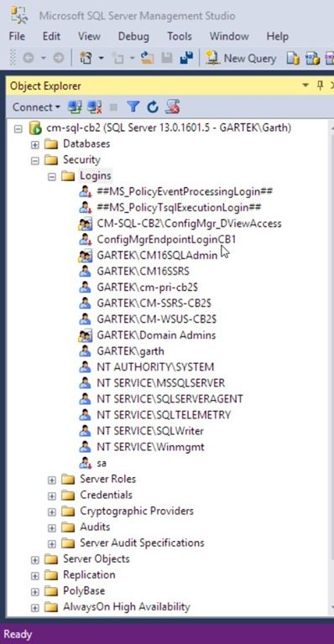Click the Open File folder icon
Viewport: 334px width, 644px height.
147,59
